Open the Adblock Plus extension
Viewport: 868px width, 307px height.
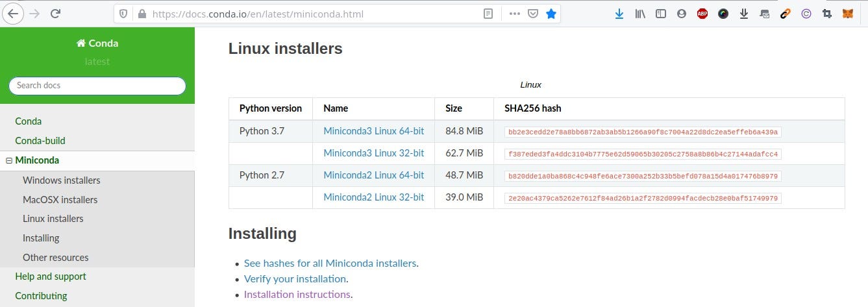pos(702,14)
